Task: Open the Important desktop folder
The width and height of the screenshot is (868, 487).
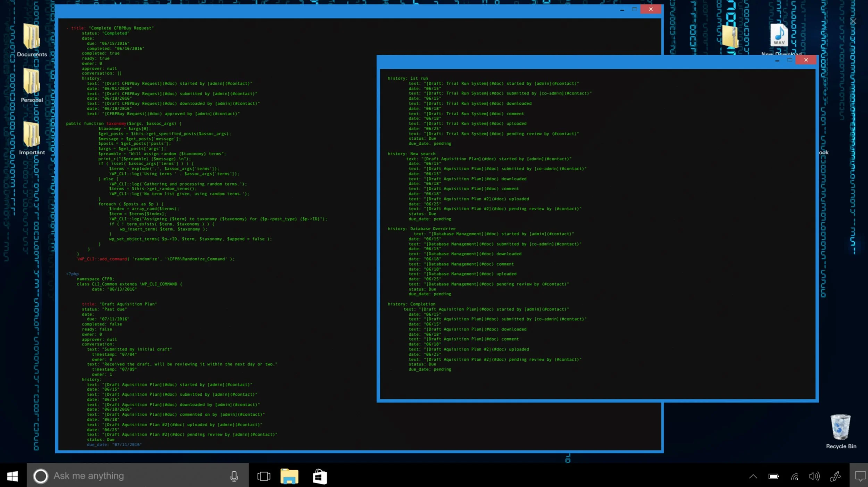Action: click(32, 135)
